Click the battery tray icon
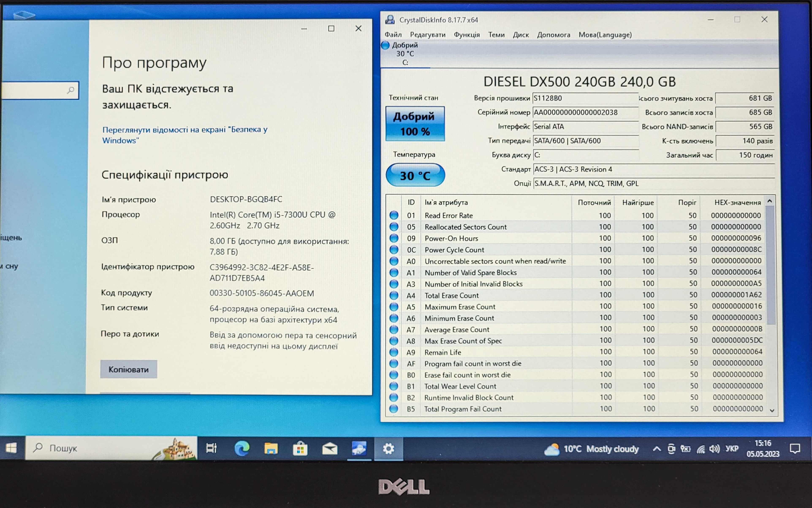This screenshot has height=508, width=812. [x=685, y=449]
